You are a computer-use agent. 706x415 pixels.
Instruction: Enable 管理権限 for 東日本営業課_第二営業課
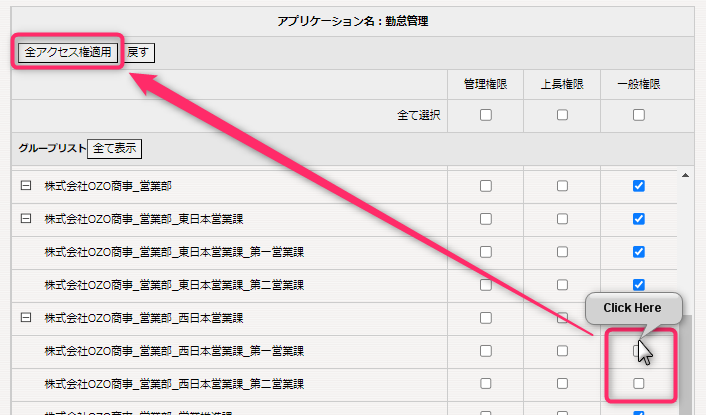486,285
